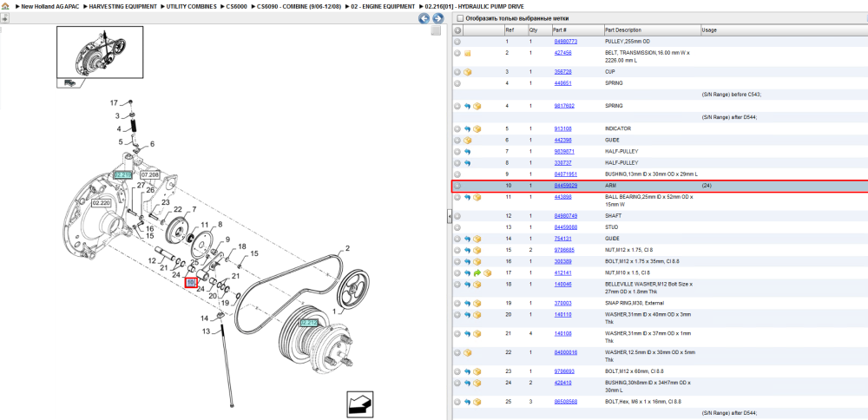The height and width of the screenshot is (420, 868).
Task: Select the circle button for SHAFT row
Action: tap(457, 216)
